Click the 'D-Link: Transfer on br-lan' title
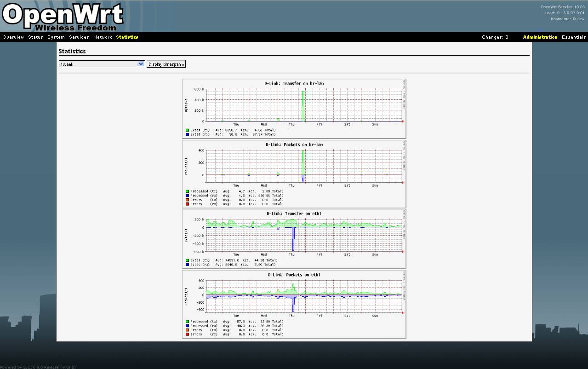 click(294, 83)
